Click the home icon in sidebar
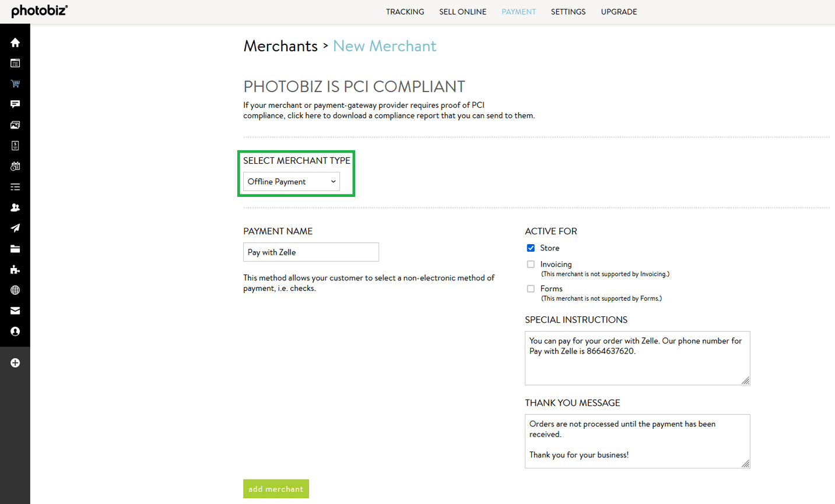 click(x=15, y=43)
